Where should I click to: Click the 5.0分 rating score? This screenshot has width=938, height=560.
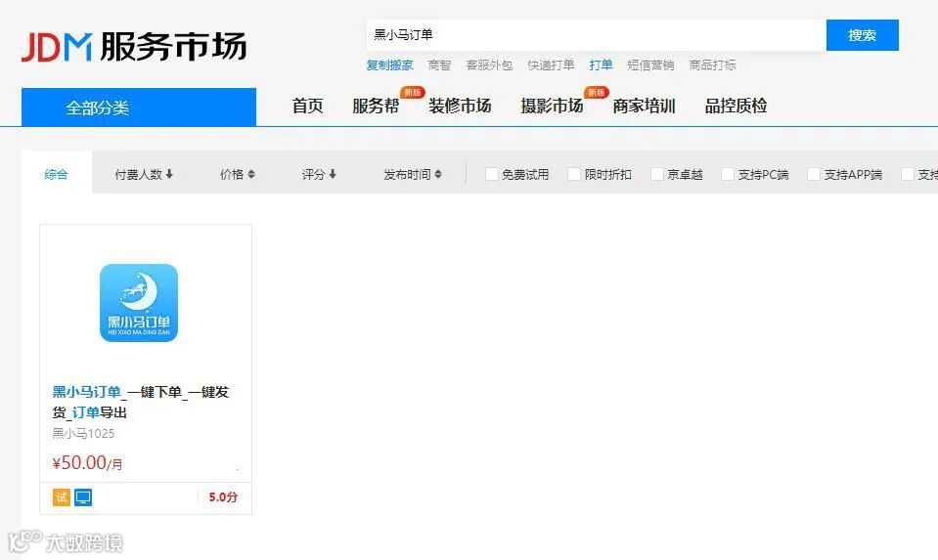point(223,497)
